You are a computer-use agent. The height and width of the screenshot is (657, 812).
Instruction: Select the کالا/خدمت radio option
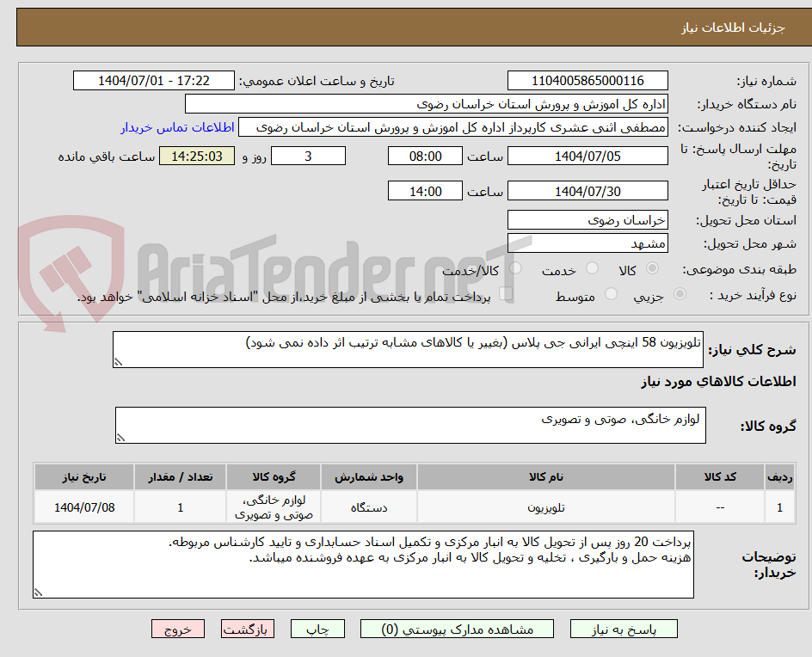coord(514,267)
